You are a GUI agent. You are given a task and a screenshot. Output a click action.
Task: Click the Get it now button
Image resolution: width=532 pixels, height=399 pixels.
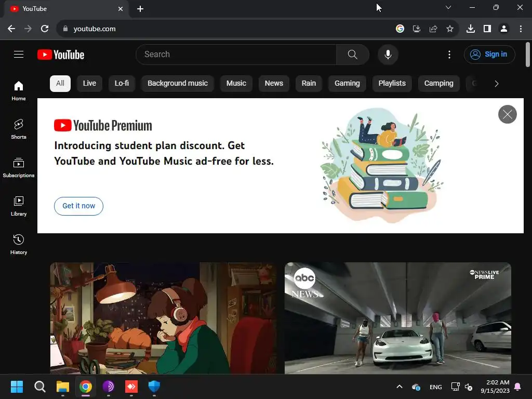[x=79, y=206]
